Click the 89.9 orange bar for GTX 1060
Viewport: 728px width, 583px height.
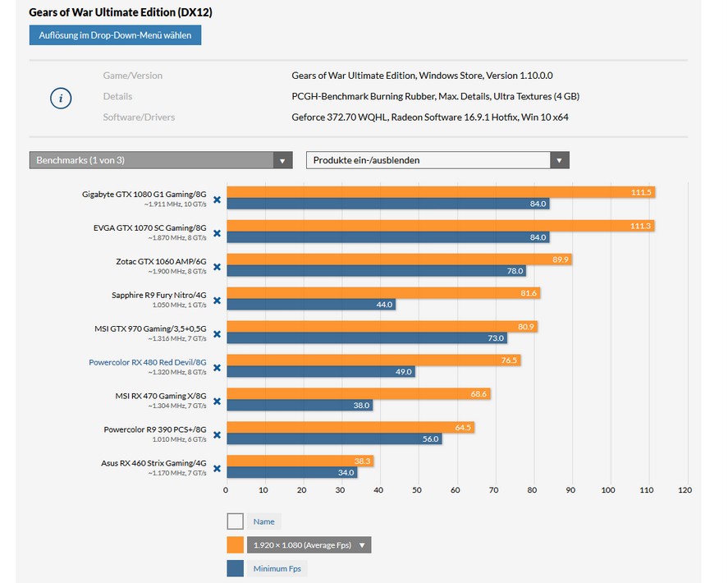point(399,259)
